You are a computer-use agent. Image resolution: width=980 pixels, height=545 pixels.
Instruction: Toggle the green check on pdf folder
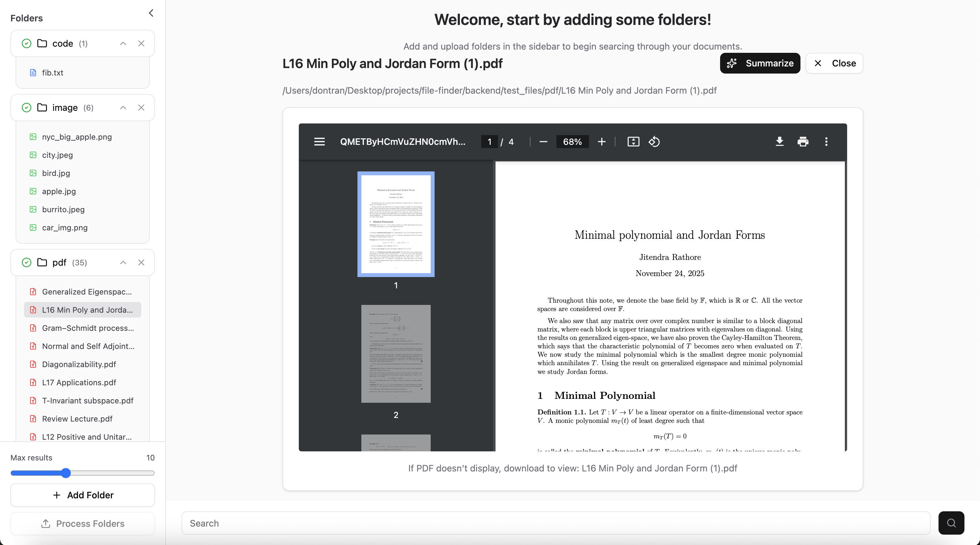[26, 262]
